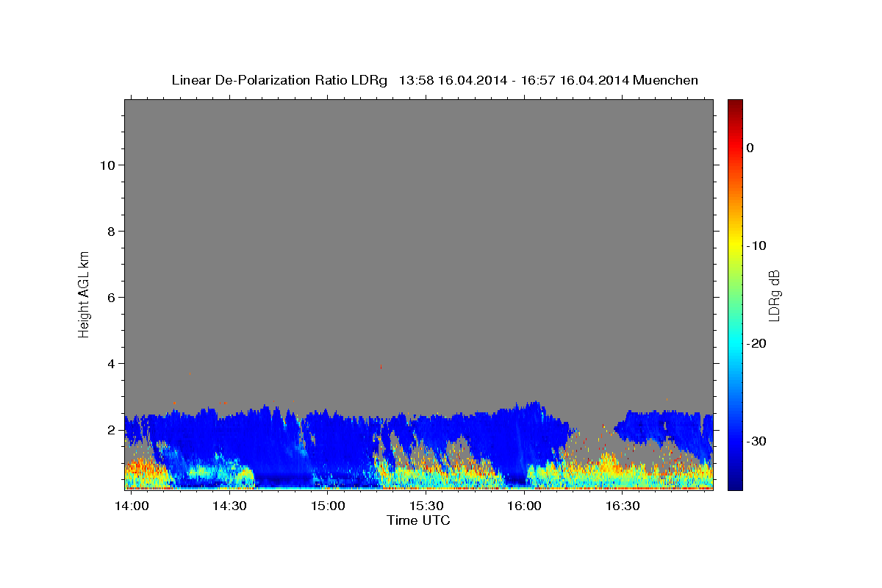Select the 14:30 time tick label

[x=229, y=506]
